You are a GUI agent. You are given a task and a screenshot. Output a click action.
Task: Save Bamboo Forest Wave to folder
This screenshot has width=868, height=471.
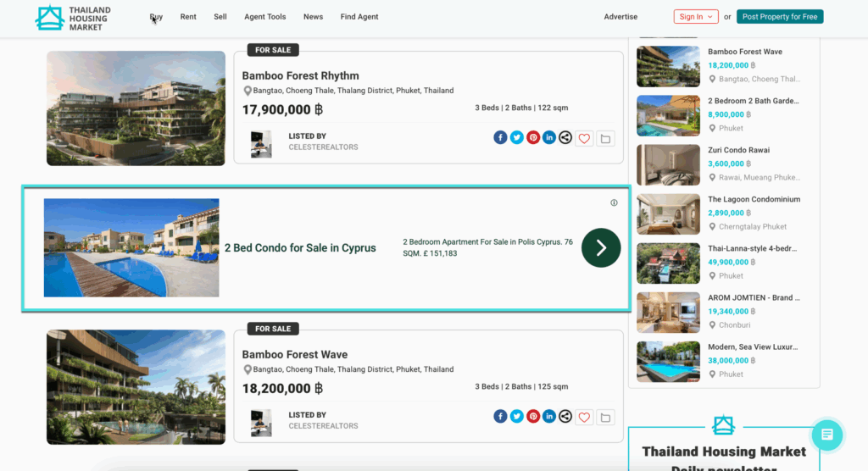point(605,417)
